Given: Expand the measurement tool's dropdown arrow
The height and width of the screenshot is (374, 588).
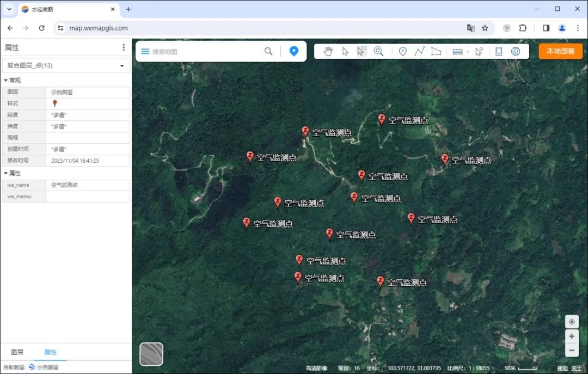Looking at the screenshot, I should point(467,51).
